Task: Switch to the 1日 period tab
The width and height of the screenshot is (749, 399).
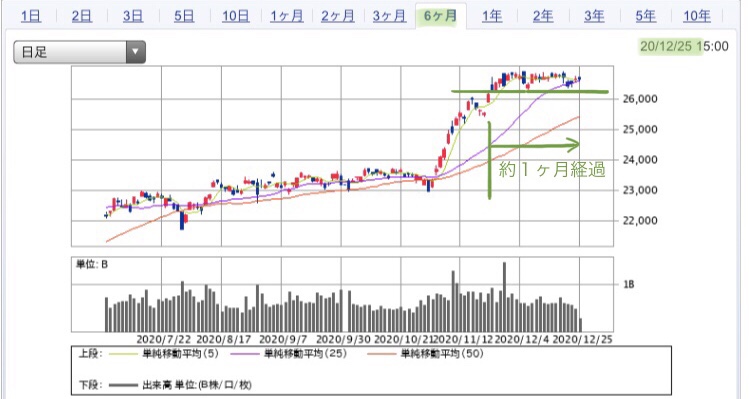Action: tap(31, 16)
